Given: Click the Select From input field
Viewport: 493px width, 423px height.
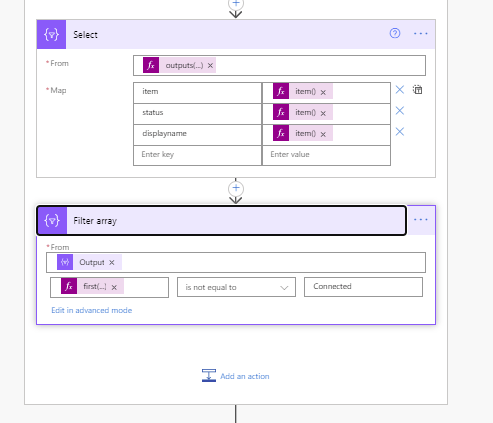Looking at the screenshot, I should 279,65.
